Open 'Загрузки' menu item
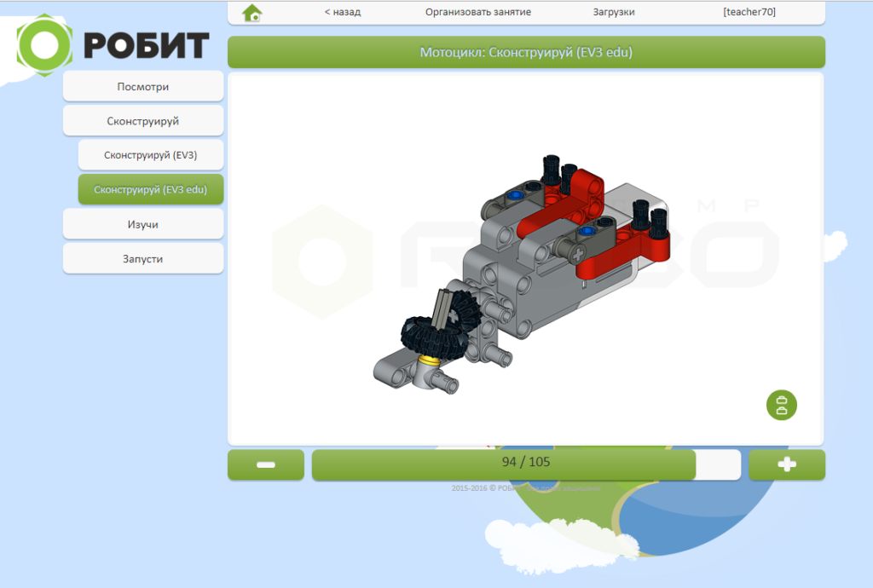The image size is (873, 588). coord(614,12)
